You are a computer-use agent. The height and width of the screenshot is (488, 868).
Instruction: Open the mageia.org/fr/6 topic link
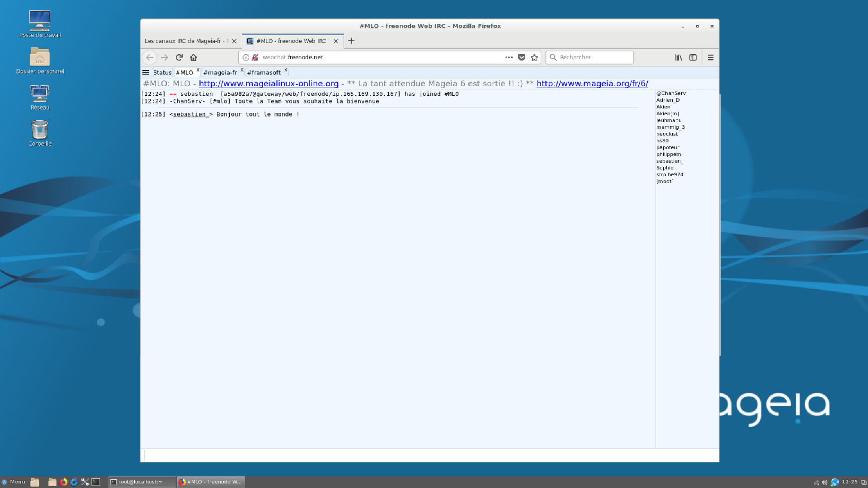(592, 84)
